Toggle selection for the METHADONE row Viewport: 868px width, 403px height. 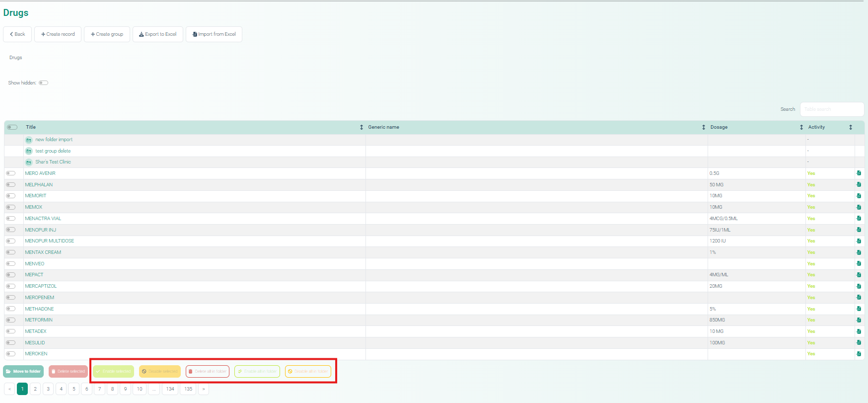[10, 309]
